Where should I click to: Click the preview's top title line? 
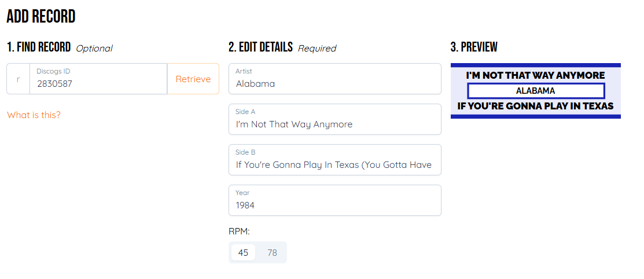point(535,75)
